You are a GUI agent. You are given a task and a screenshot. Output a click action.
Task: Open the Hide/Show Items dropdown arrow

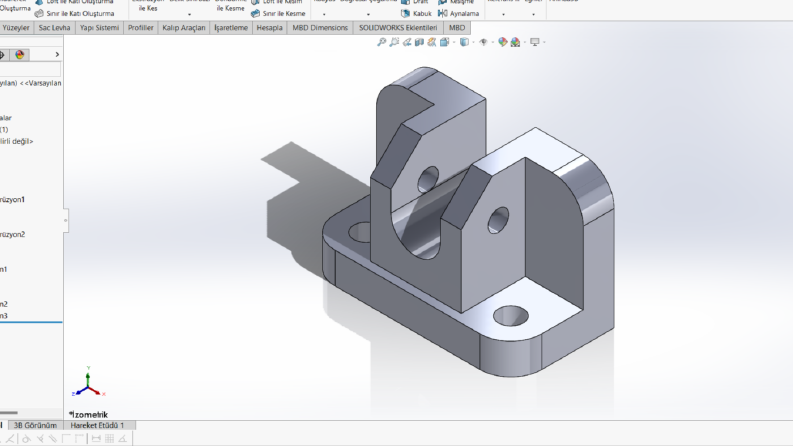[492, 42]
